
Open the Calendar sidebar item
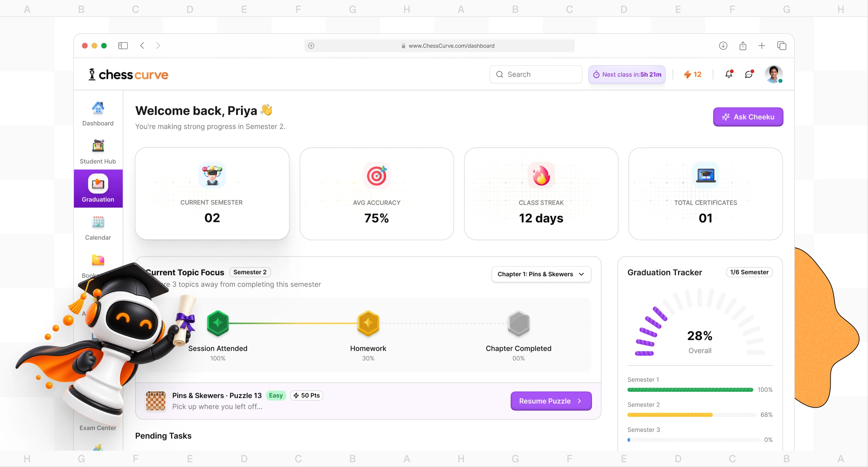[x=98, y=228]
